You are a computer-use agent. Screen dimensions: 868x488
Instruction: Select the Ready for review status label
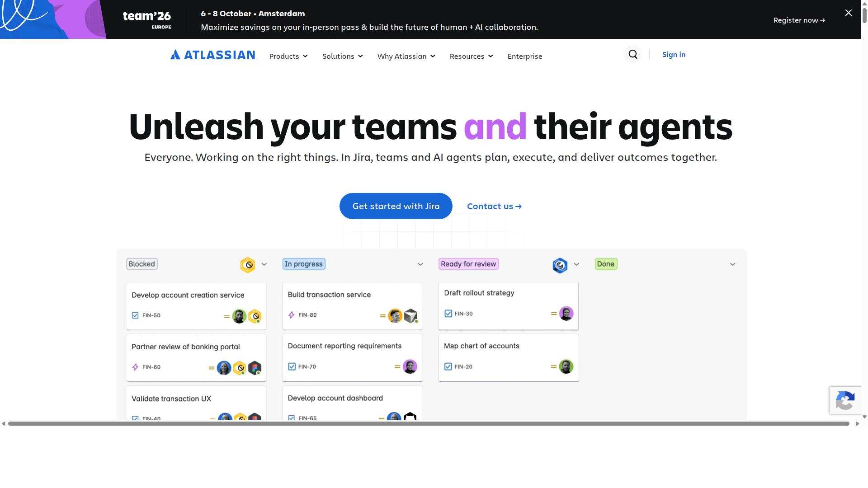(468, 264)
